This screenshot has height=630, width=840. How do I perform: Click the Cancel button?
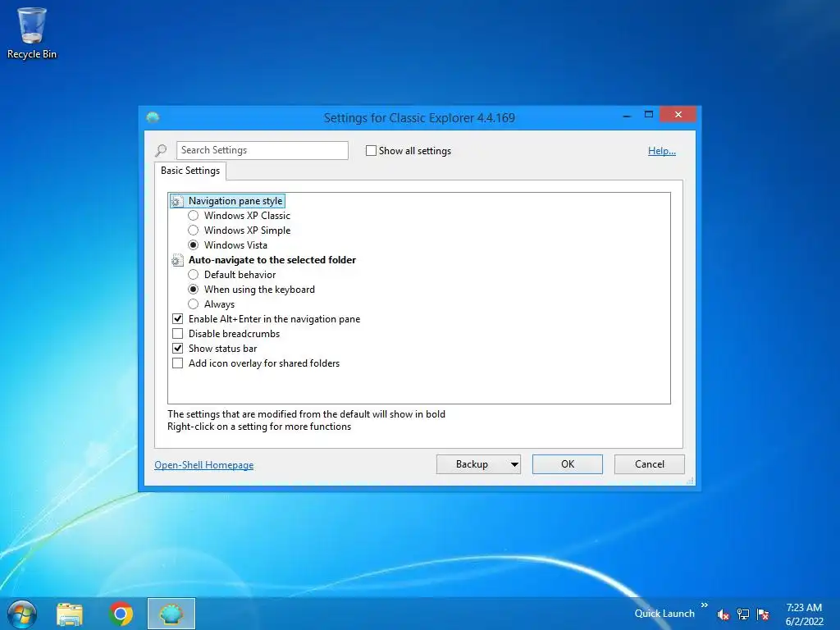(650, 464)
